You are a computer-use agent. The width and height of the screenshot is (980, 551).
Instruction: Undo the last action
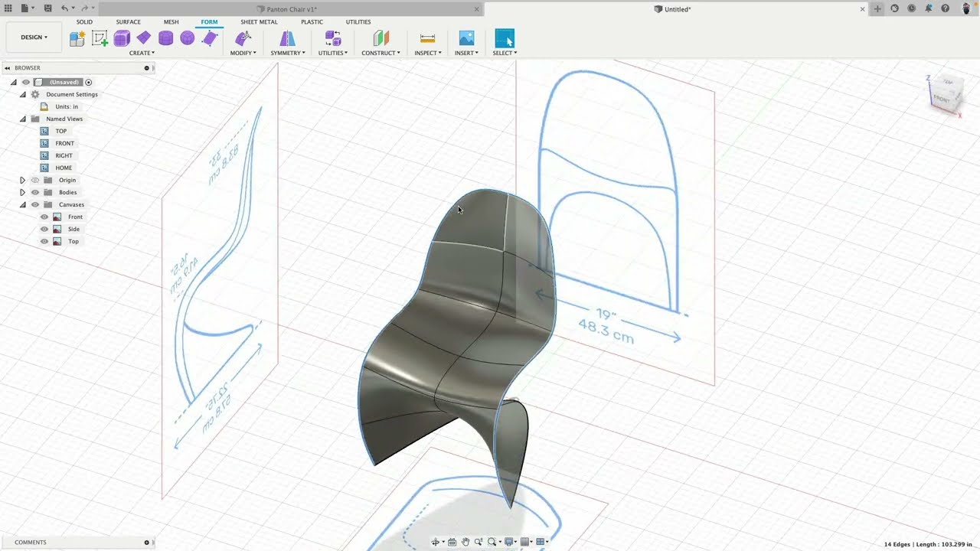65,8
